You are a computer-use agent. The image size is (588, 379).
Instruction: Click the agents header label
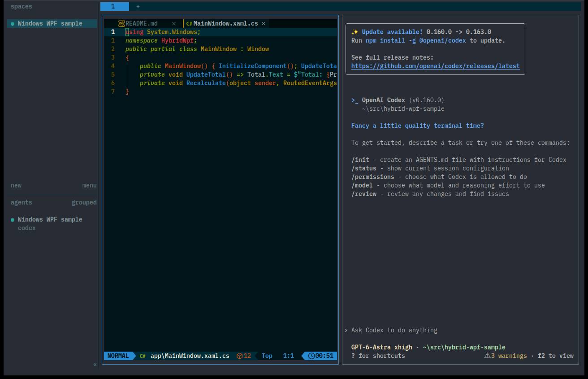(22, 202)
